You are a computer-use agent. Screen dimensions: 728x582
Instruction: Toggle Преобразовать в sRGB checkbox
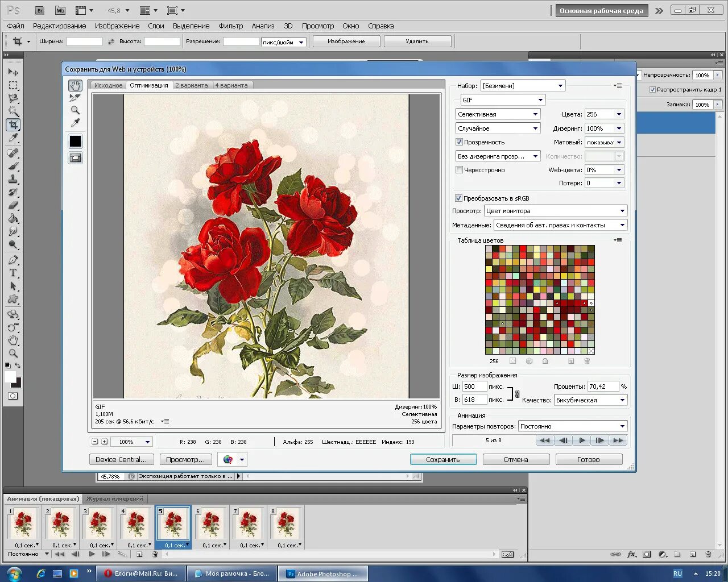[x=458, y=198]
